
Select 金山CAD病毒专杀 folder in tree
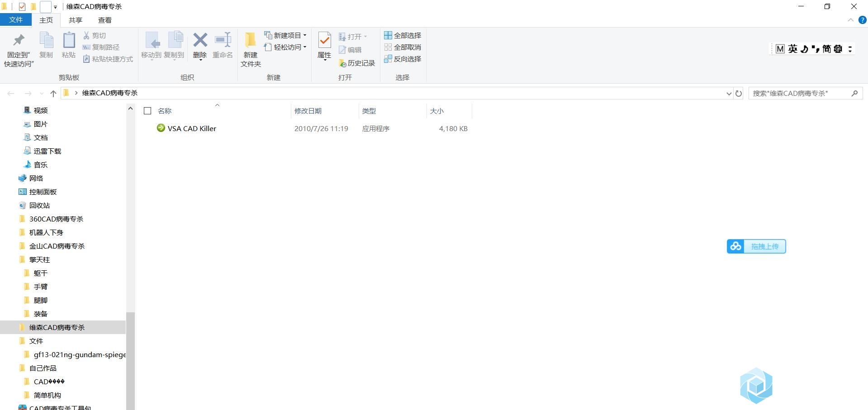(57, 246)
